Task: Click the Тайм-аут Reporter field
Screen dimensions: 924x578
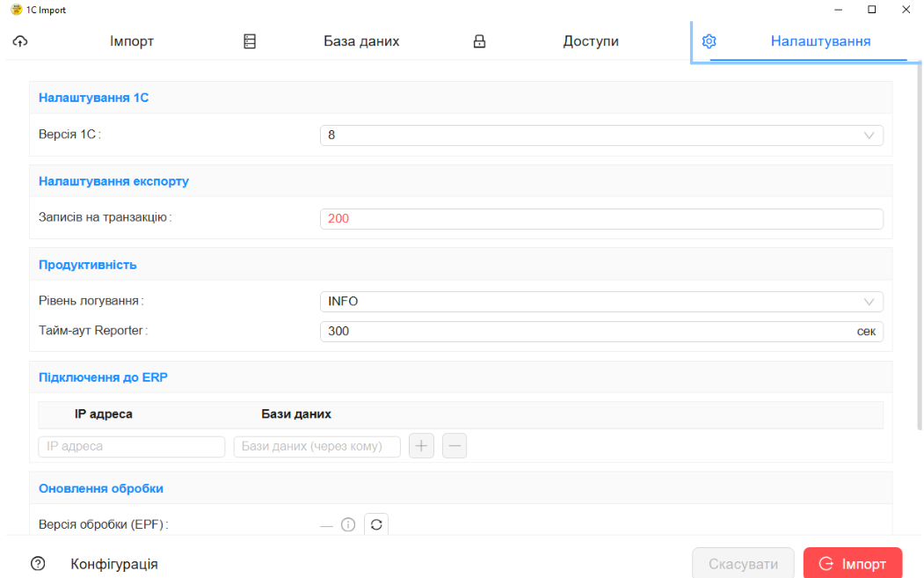Action: [601, 331]
